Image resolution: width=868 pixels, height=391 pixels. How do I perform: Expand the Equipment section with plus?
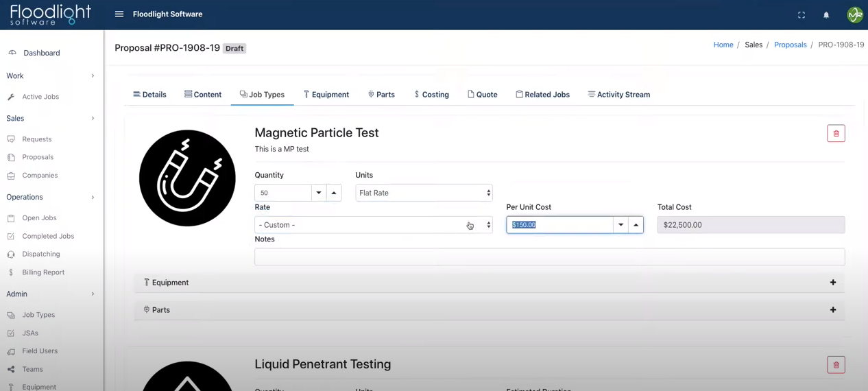[x=833, y=283]
